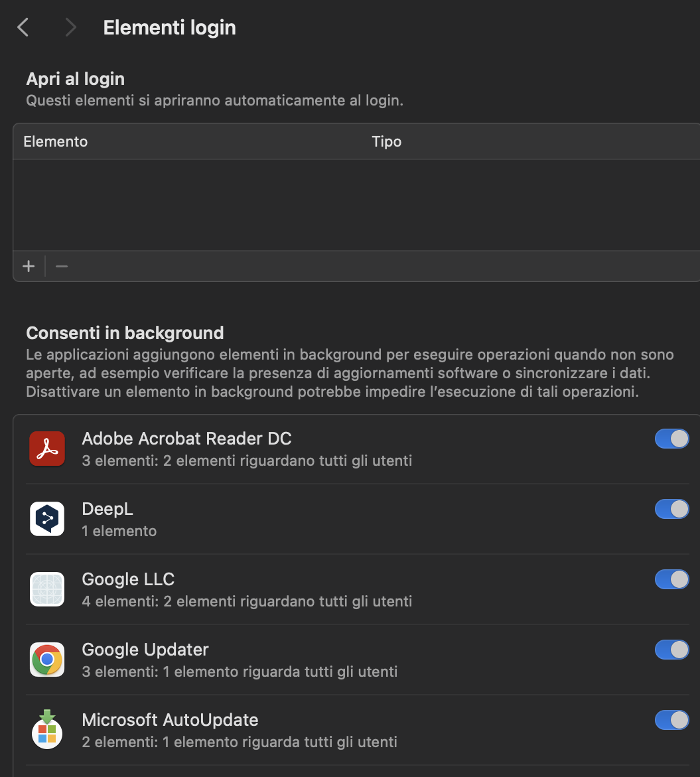
Task: Click the Tipo column header
Action: (x=387, y=141)
